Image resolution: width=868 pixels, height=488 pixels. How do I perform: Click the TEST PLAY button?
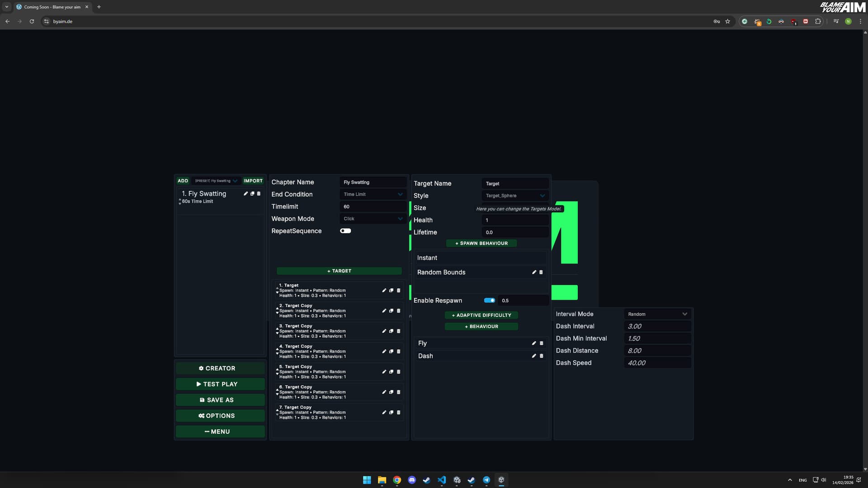tap(220, 384)
